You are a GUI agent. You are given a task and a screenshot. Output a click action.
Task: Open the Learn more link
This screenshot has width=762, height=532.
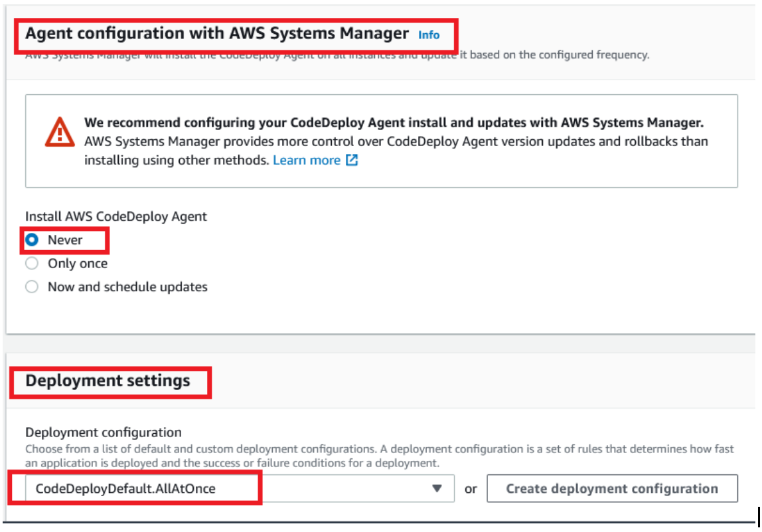[x=307, y=161]
